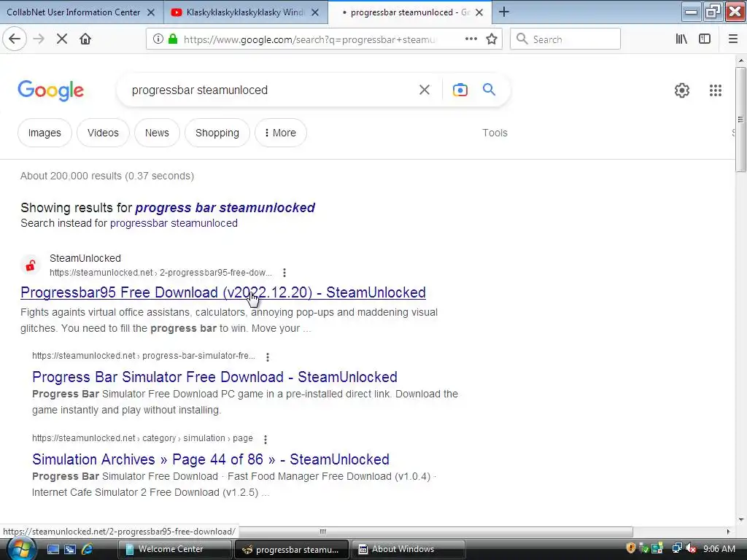Clear the Google search query
747x560 pixels.
click(x=425, y=90)
